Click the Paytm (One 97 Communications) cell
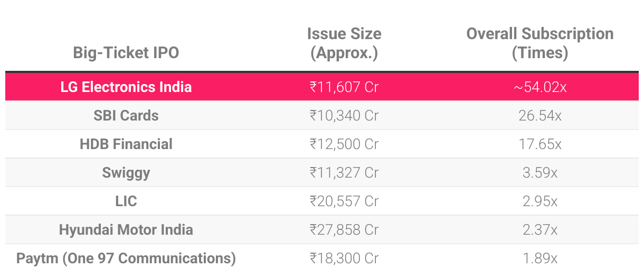Image resolution: width=644 pixels, height=277 pixels. point(126,258)
